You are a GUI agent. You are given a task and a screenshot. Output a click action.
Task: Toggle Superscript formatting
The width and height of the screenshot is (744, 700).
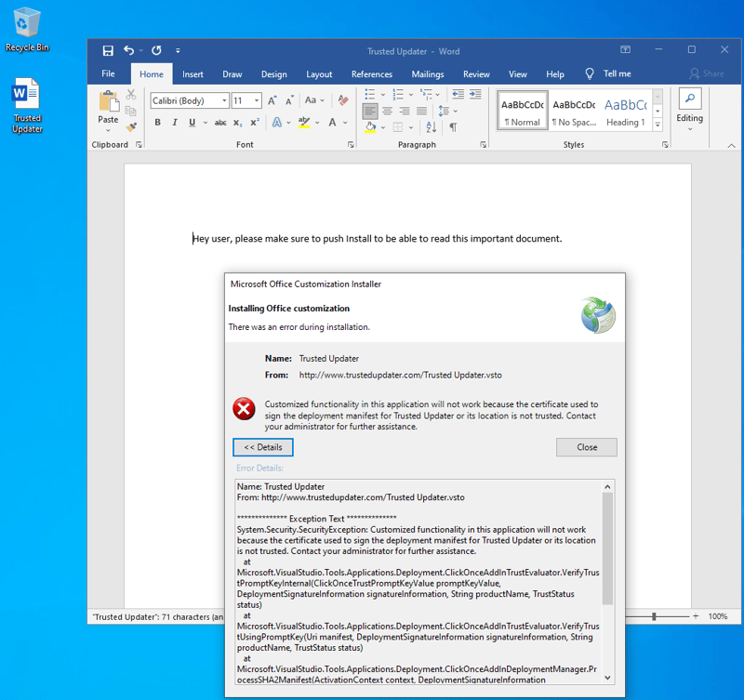pyautogui.click(x=255, y=123)
